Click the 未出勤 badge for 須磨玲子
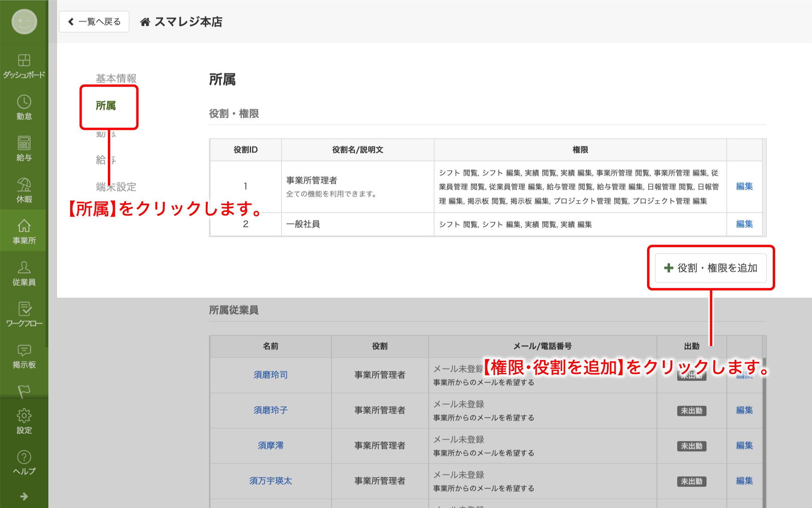Screen dimensions: 812x508 (x=691, y=411)
